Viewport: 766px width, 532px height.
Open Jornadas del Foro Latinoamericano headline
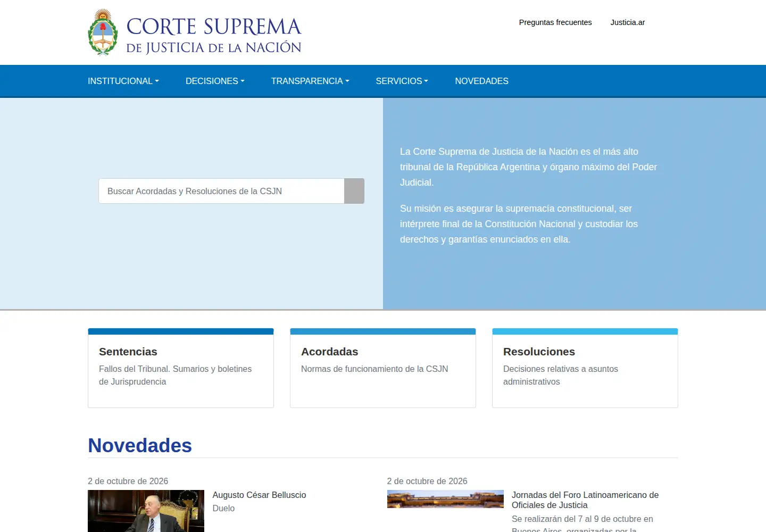coord(585,500)
